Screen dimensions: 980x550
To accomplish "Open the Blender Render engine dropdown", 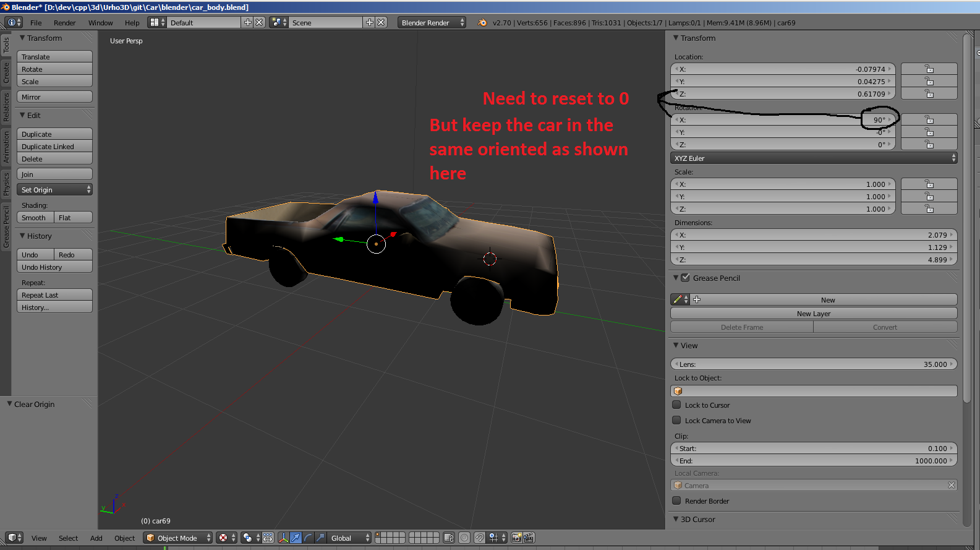I will point(432,22).
